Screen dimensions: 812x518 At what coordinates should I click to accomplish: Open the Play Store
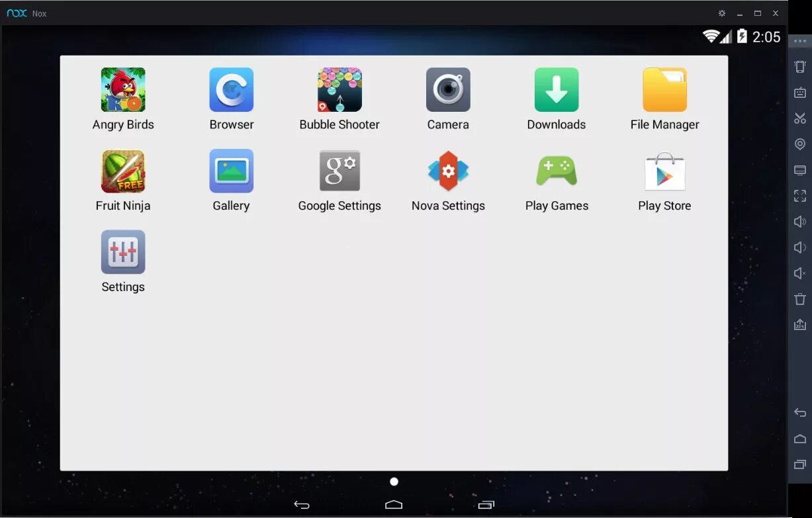[x=664, y=171]
